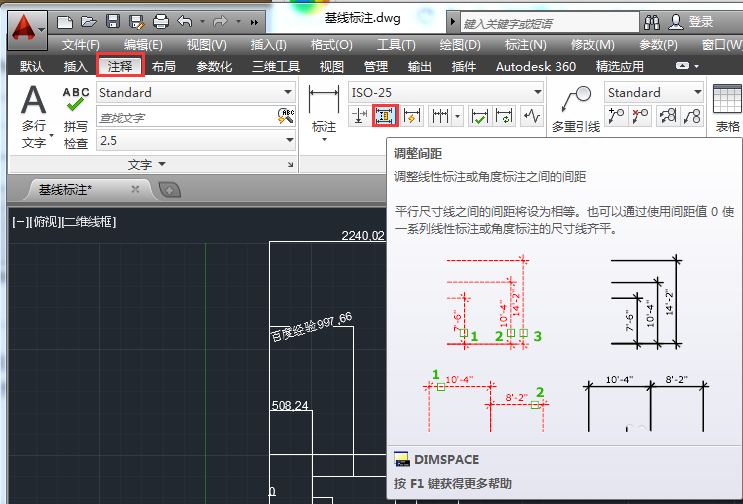Switch to the 注释 ribbon tab
The width and height of the screenshot is (743, 504).
pyautogui.click(x=120, y=66)
